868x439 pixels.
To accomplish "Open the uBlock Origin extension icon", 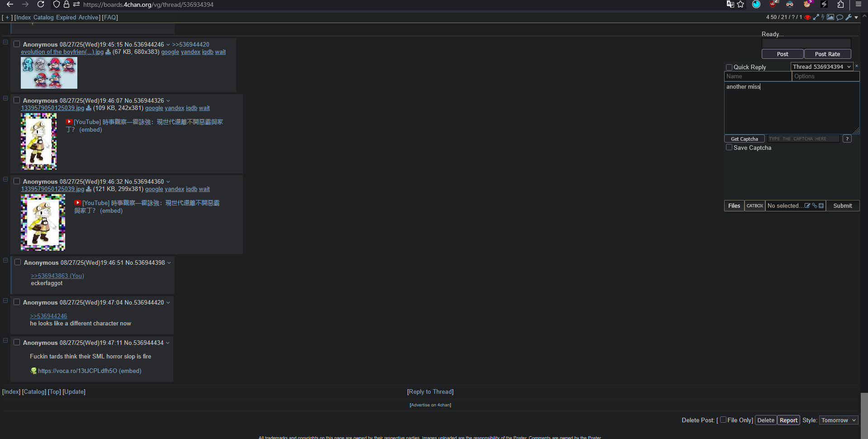I will point(773,5).
